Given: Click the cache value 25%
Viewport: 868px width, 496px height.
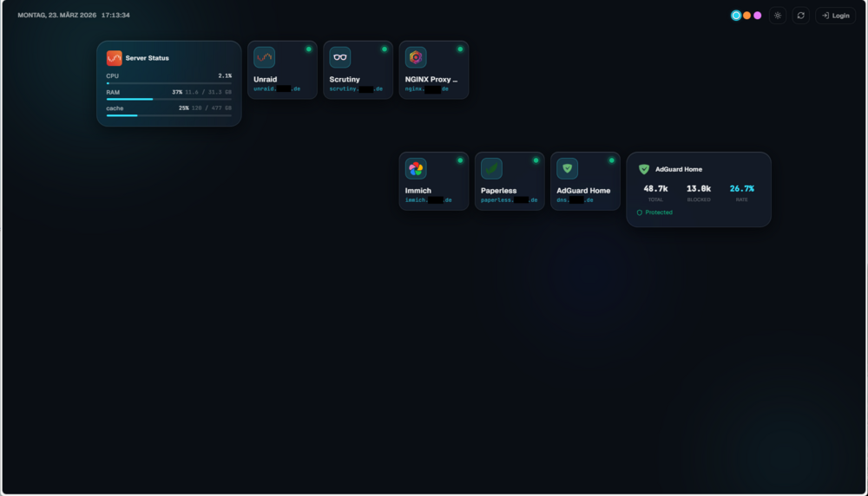Looking at the screenshot, I should tap(184, 108).
